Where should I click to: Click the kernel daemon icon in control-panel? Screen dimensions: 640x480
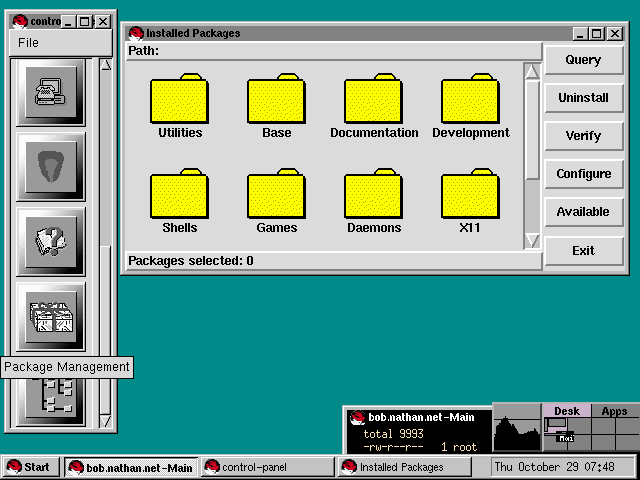pos(51,167)
